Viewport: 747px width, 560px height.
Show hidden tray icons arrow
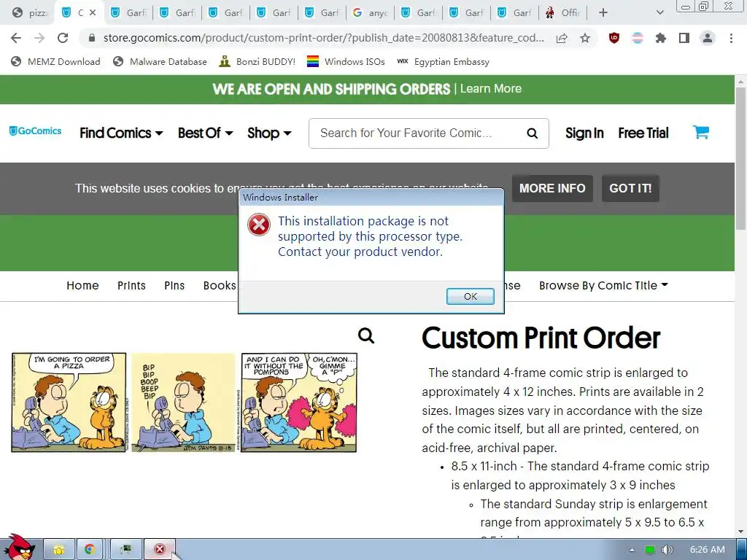tap(632, 550)
